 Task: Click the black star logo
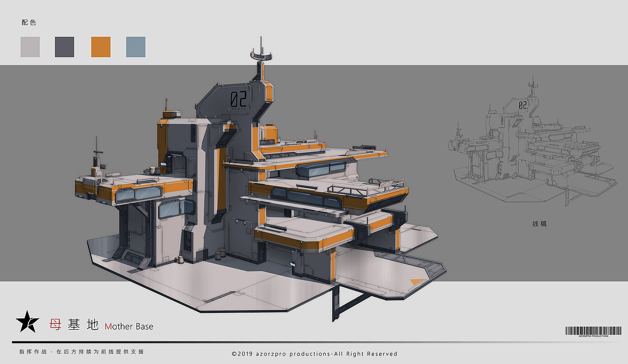tap(27, 321)
